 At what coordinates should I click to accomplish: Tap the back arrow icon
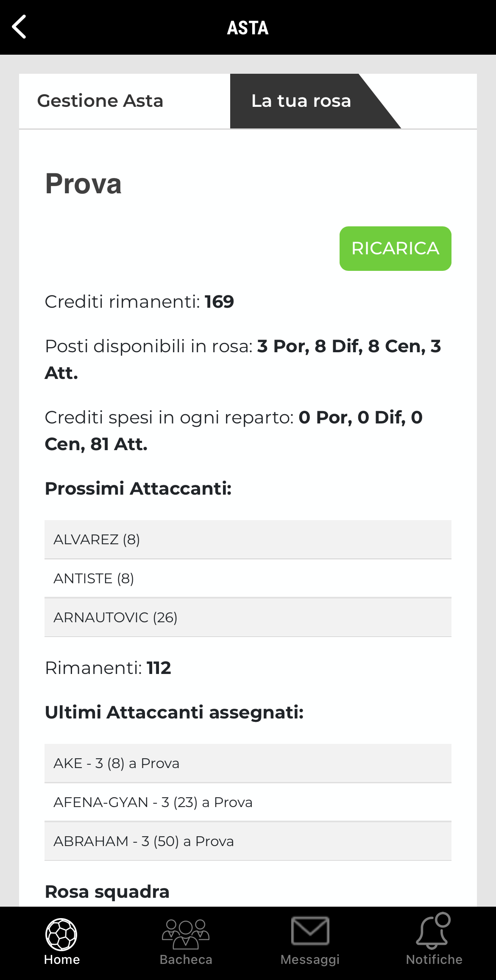tap(20, 27)
